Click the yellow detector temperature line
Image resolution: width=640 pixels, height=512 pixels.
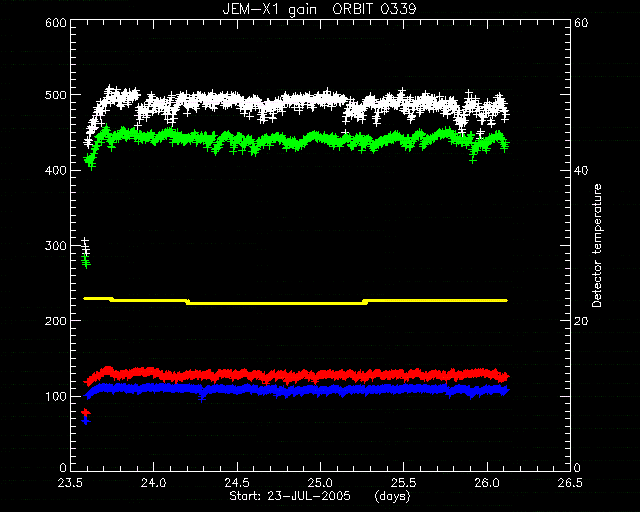point(295,301)
